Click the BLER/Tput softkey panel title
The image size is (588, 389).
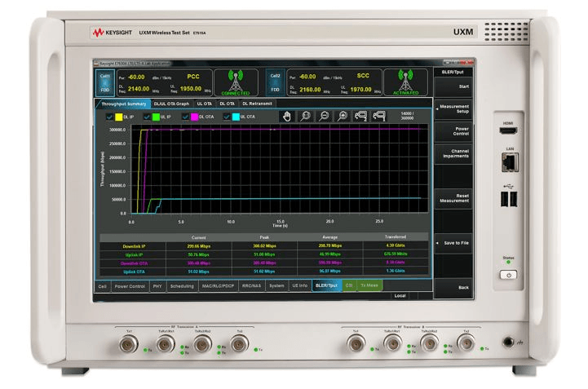pos(453,72)
